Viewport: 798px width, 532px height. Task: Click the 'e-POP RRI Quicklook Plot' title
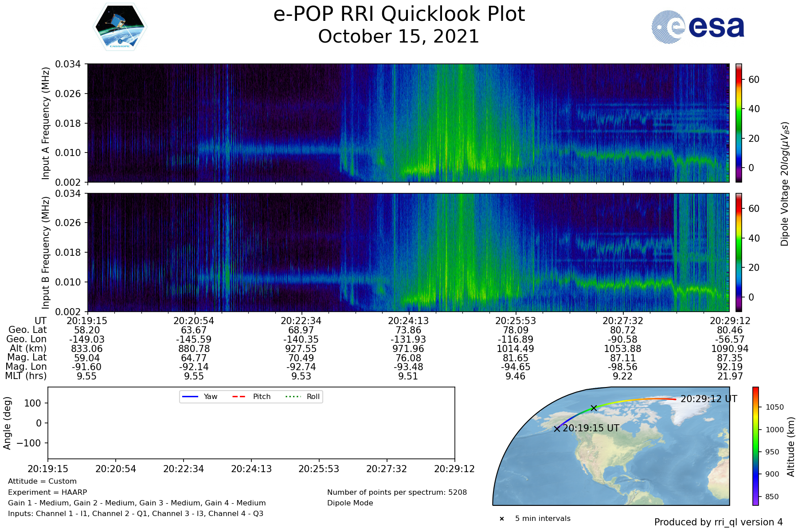(x=399, y=14)
